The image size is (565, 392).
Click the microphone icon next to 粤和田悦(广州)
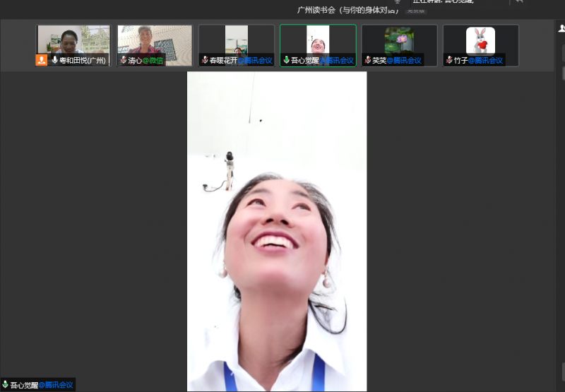(54, 60)
